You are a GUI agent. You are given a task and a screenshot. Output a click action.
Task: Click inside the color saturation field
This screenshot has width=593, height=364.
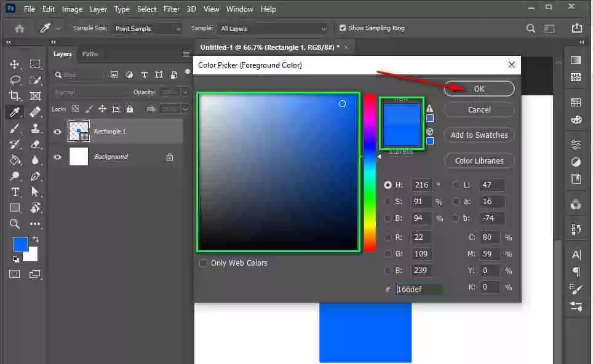coord(278,172)
